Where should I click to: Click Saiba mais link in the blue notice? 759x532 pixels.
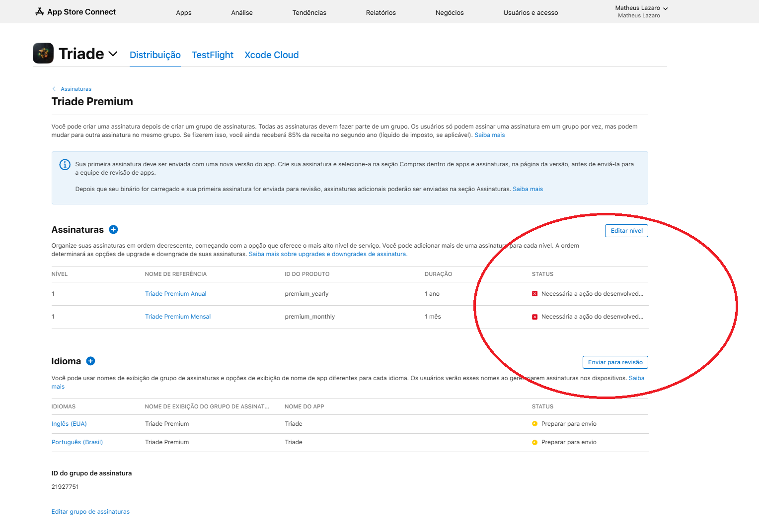528,189
